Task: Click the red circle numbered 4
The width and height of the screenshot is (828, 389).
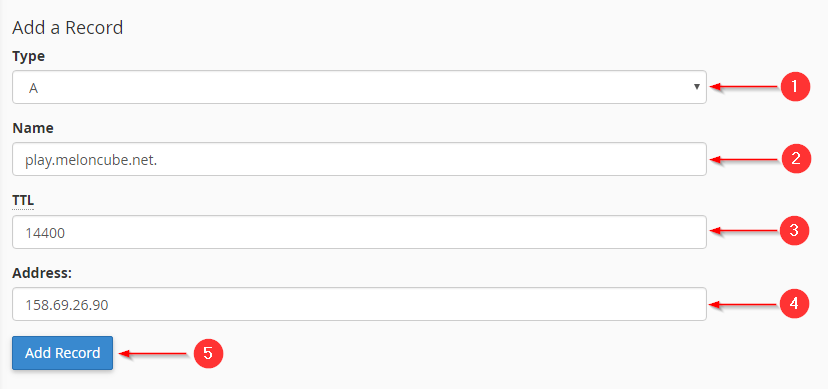Action: (x=795, y=303)
